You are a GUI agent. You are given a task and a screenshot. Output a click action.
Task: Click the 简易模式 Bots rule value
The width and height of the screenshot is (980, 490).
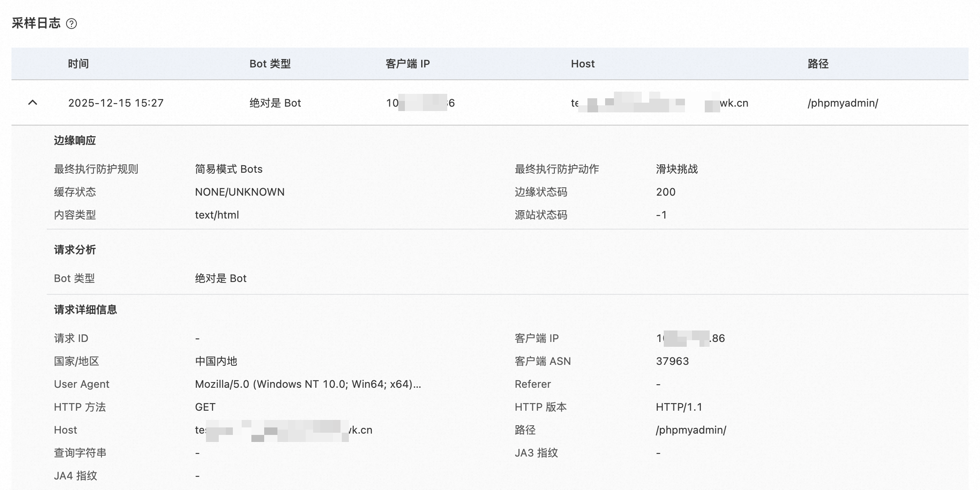tap(228, 169)
